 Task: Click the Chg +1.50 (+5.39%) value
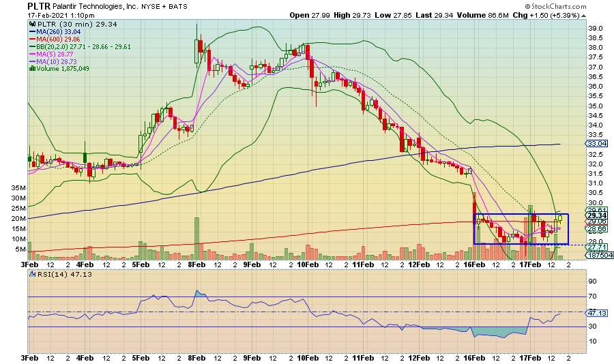click(546, 15)
